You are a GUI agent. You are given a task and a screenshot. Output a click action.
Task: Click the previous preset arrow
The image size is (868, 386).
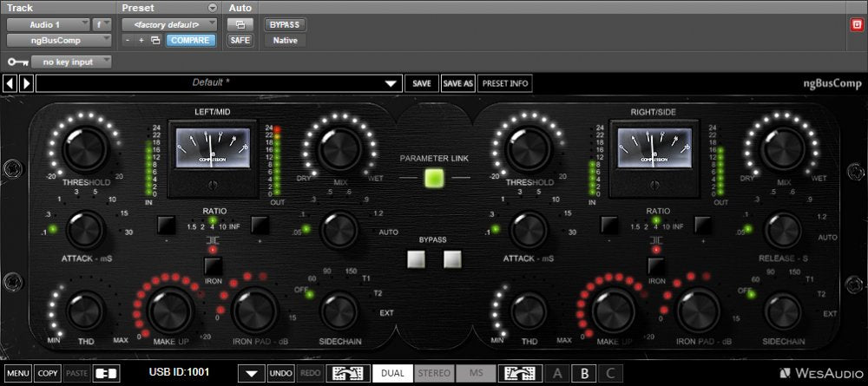10,84
